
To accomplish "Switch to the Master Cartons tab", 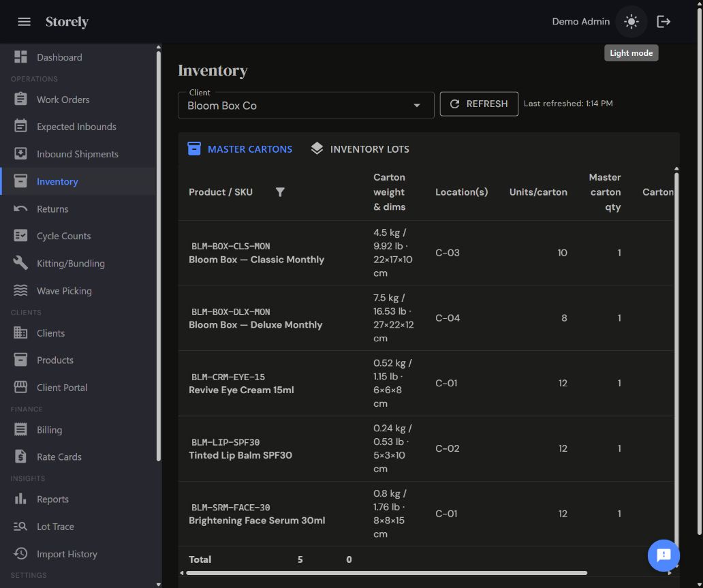I will (240, 149).
